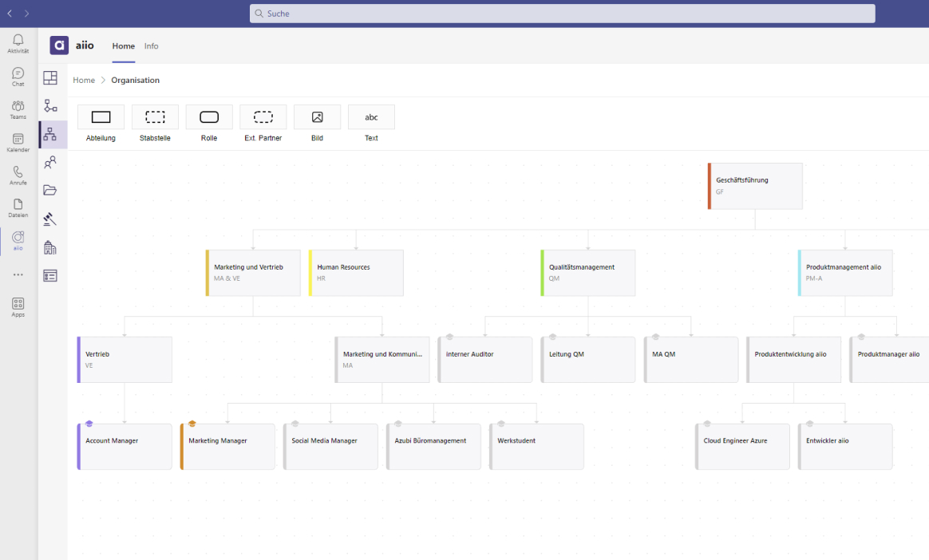Select the abc Text tool
This screenshot has height=560, width=929.
[x=371, y=116]
